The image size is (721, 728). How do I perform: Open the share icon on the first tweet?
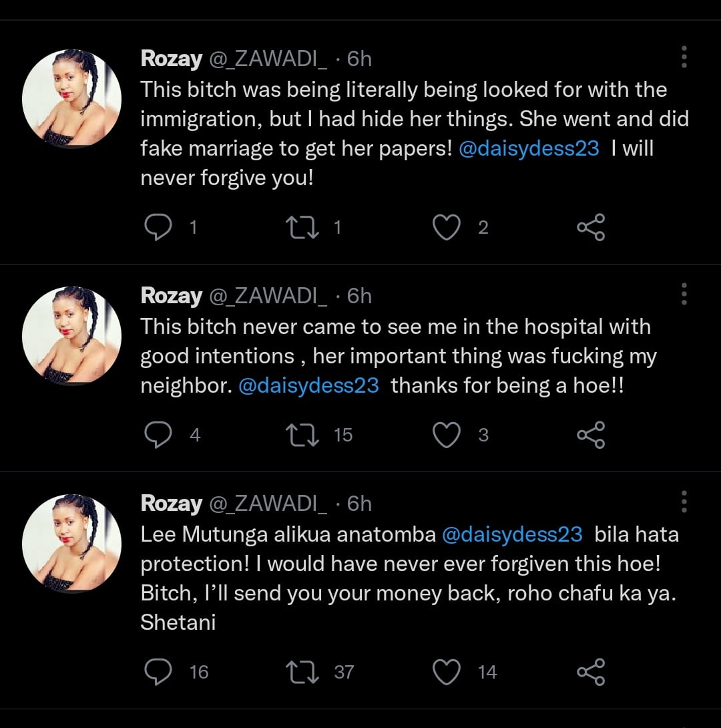point(590,227)
